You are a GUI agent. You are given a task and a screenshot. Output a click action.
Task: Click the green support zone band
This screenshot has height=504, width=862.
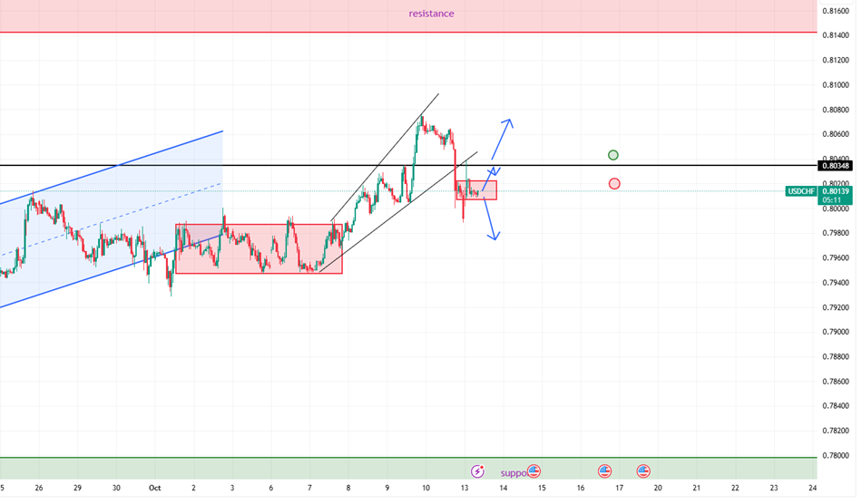[272, 468]
